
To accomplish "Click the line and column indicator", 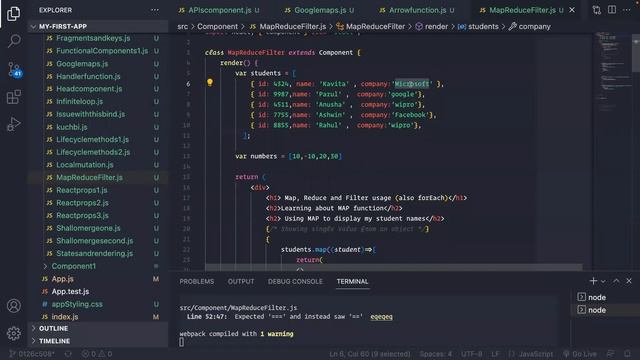I will pyautogui.click(x=370, y=354).
